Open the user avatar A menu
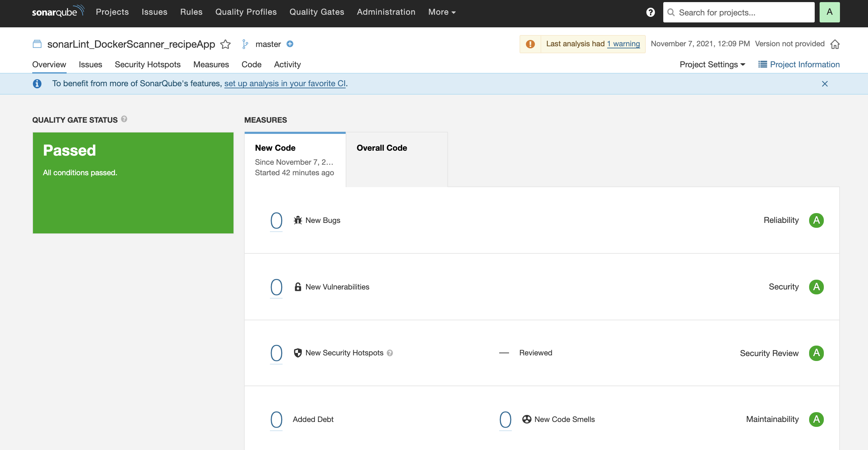Screen dimensions: 868x450 tap(829, 12)
